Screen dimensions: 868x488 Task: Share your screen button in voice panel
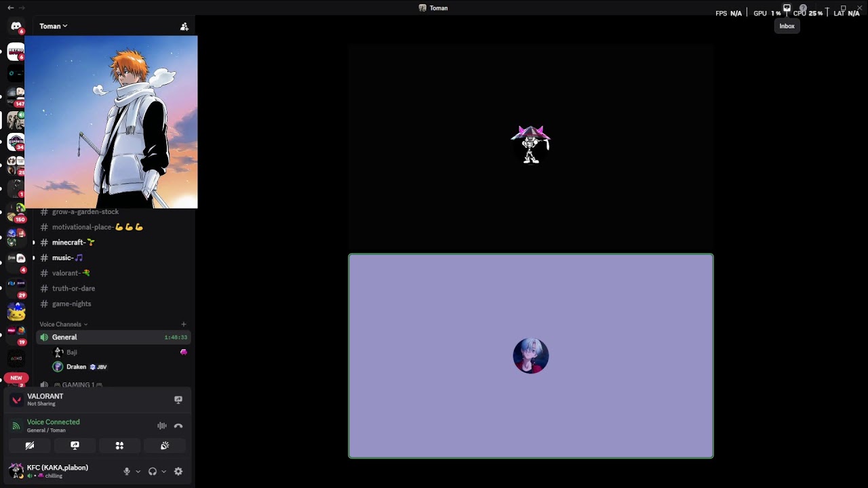tap(75, 445)
